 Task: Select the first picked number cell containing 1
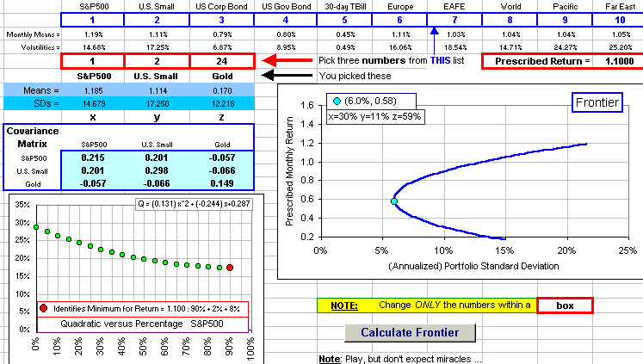pos(92,61)
